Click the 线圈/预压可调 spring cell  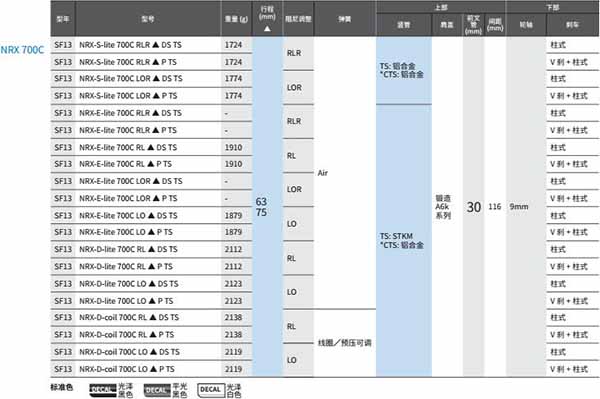pyautogui.click(x=344, y=343)
